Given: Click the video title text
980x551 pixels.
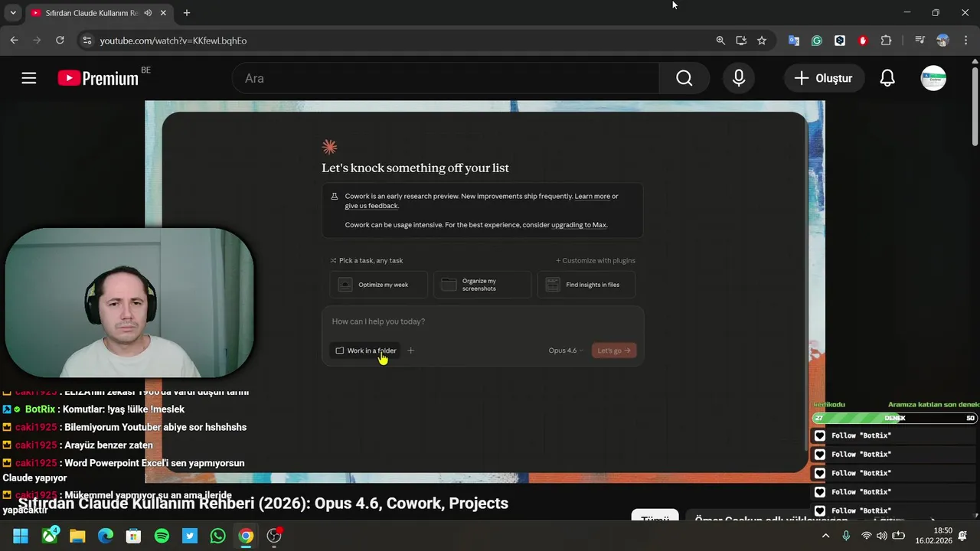Looking at the screenshot, I should [263, 504].
